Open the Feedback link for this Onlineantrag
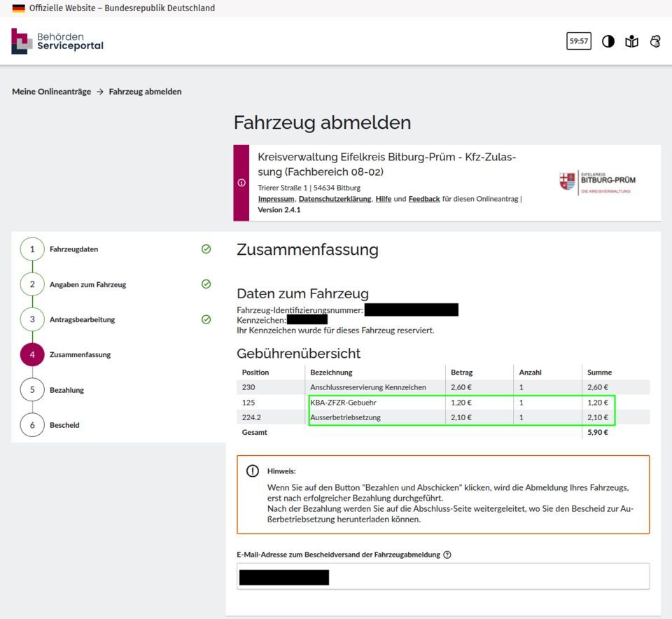Screen dimensions: 672x619 point(423,199)
